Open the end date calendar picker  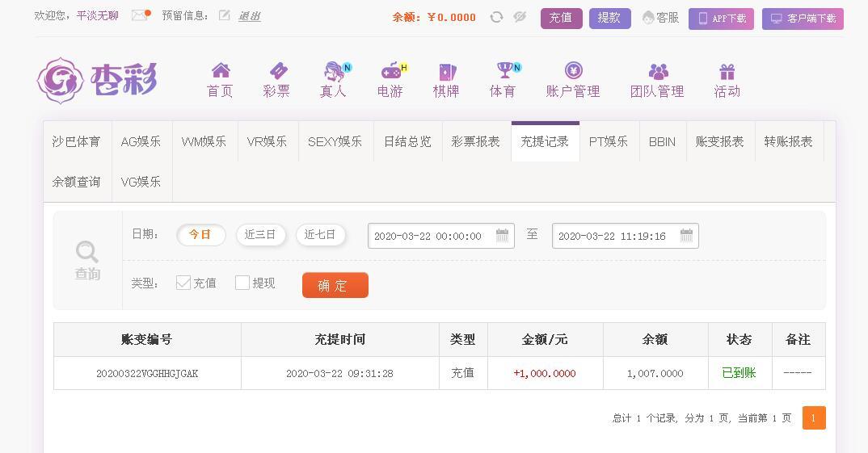[686, 235]
